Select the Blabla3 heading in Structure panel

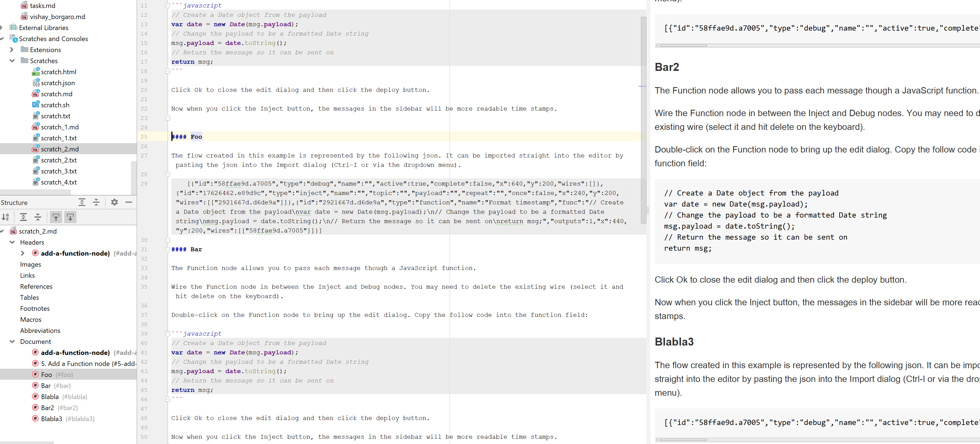click(52, 419)
